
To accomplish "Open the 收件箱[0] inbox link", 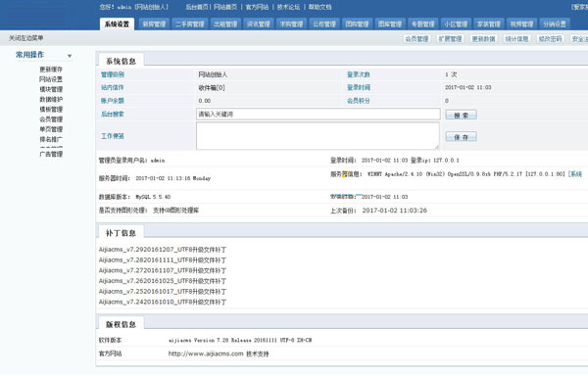I will pos(212,87).
